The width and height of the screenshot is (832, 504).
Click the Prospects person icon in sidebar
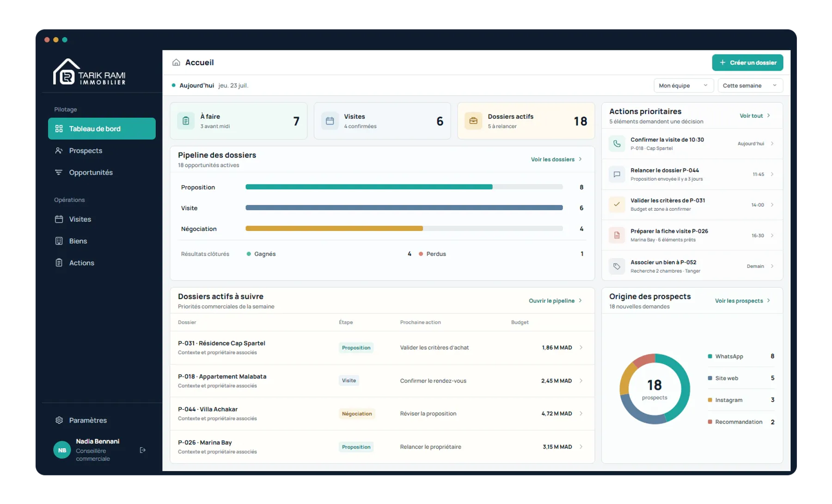59,151
